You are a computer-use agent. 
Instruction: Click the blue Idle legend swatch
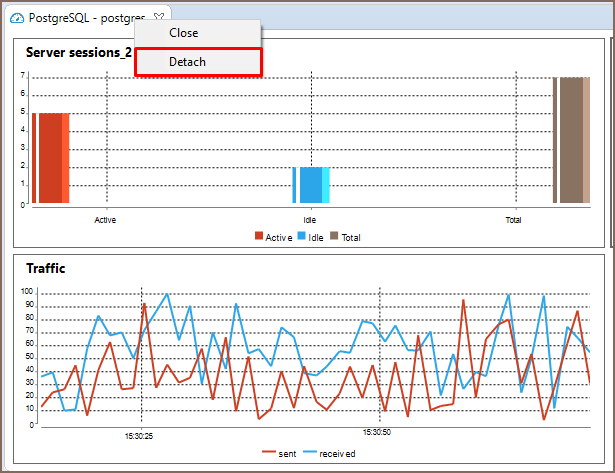click(302, 237)
